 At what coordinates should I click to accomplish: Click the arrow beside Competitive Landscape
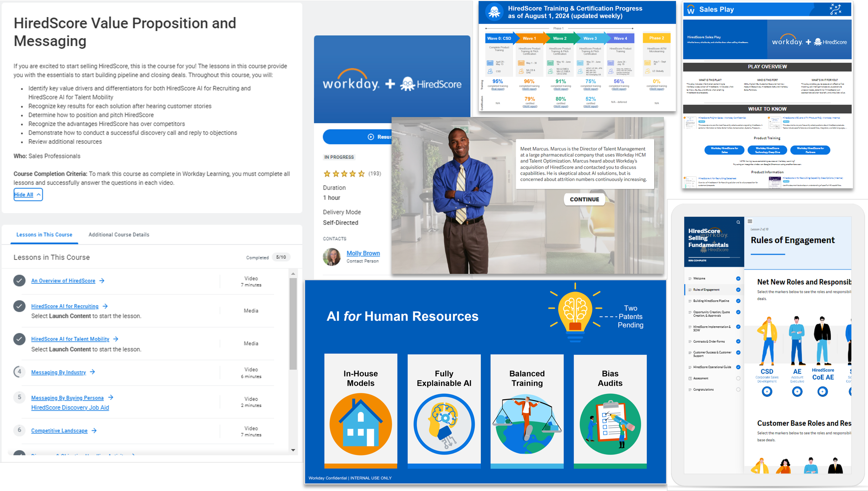(x=94, y=431)
